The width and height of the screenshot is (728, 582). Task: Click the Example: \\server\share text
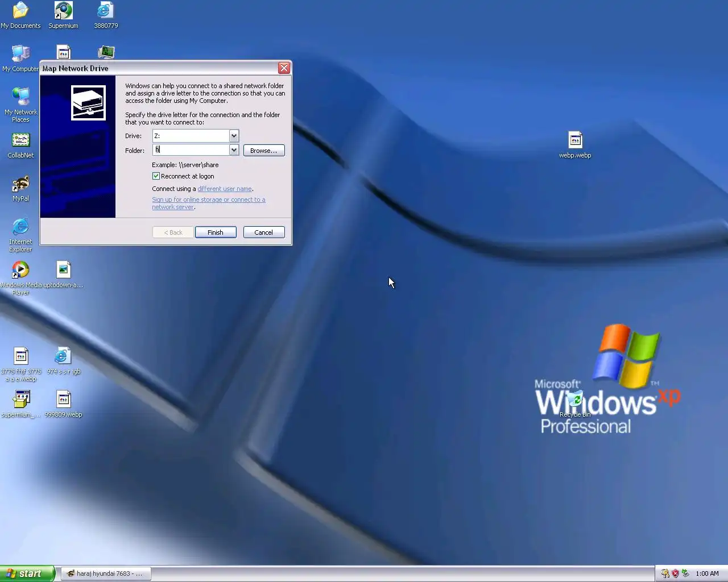pos(185,165)
